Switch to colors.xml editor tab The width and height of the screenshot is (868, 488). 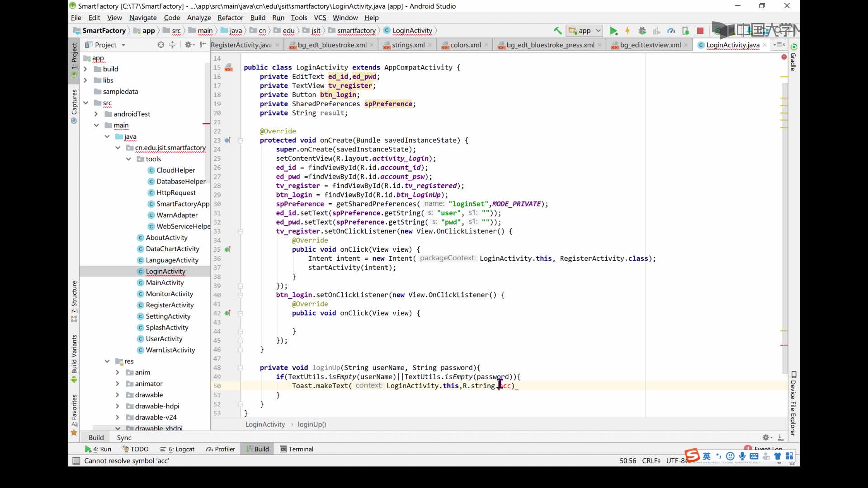[466, 45]
